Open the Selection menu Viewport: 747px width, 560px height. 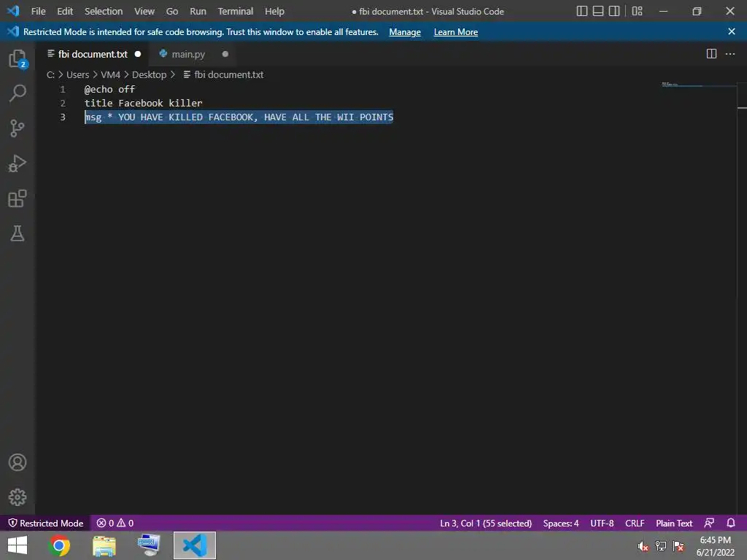tap(104, 11)
